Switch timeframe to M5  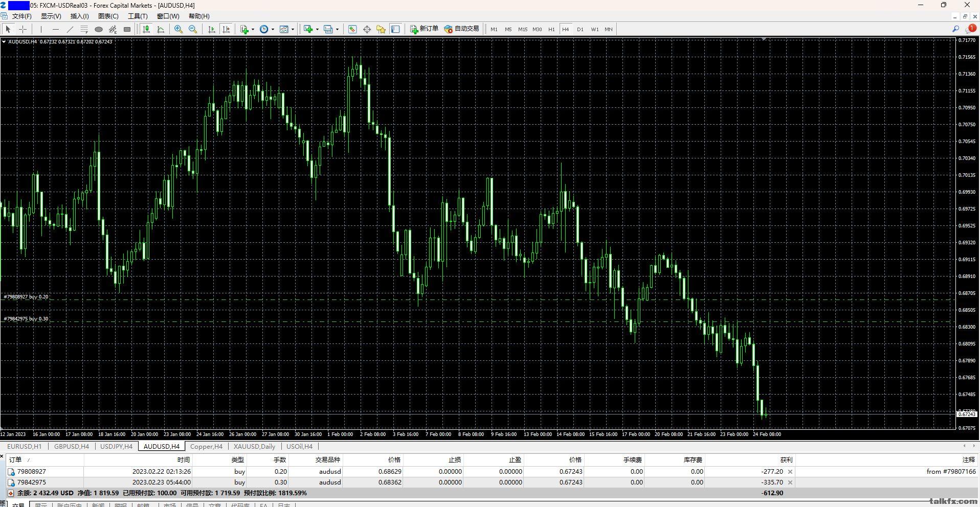(x=508, y=29)
